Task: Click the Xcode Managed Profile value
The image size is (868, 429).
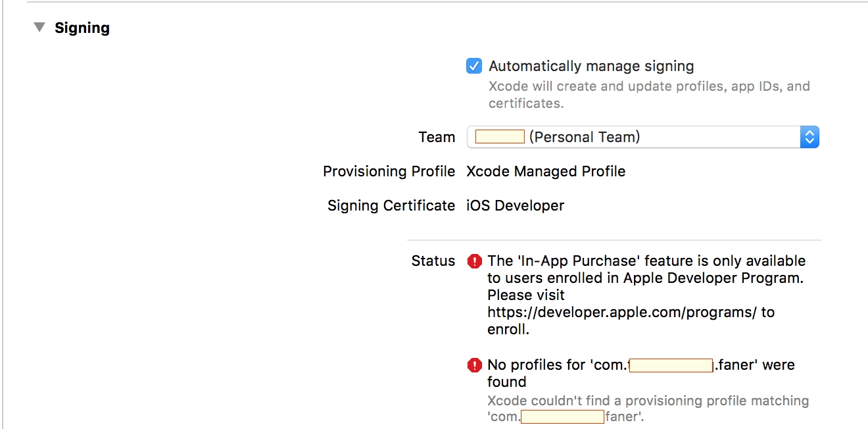Action: (x=546, y=171)
